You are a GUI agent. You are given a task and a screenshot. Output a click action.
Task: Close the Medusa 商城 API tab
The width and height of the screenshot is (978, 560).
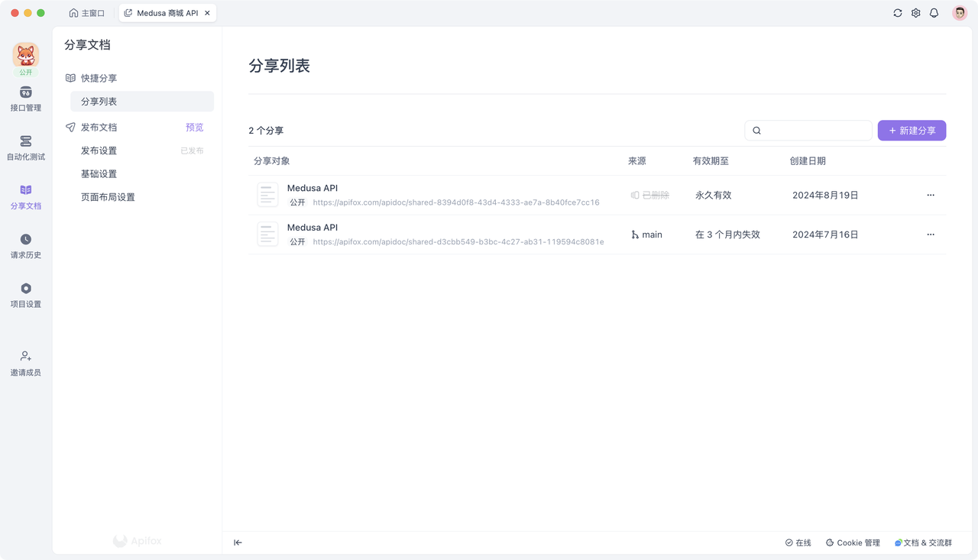coord(207,13)
